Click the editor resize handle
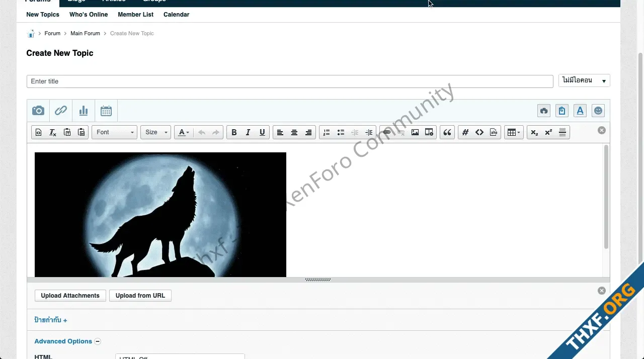This screenshot has height=359, width=644. (x=318, y=280)
